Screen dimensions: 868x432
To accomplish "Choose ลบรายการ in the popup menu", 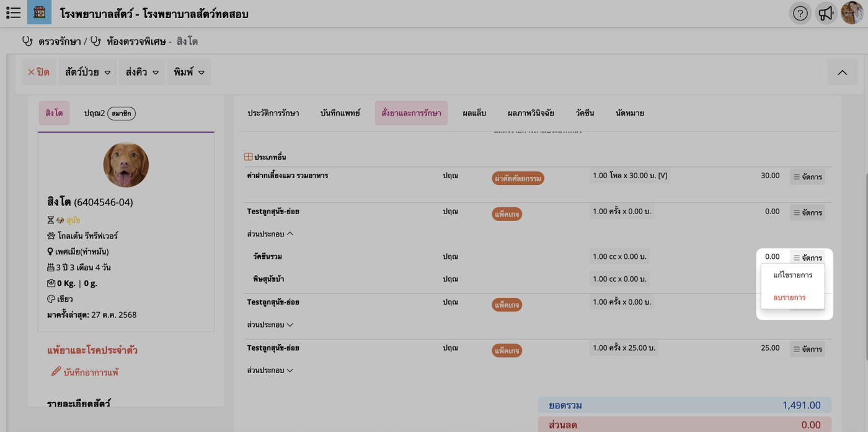I will [x=789, y=297].
